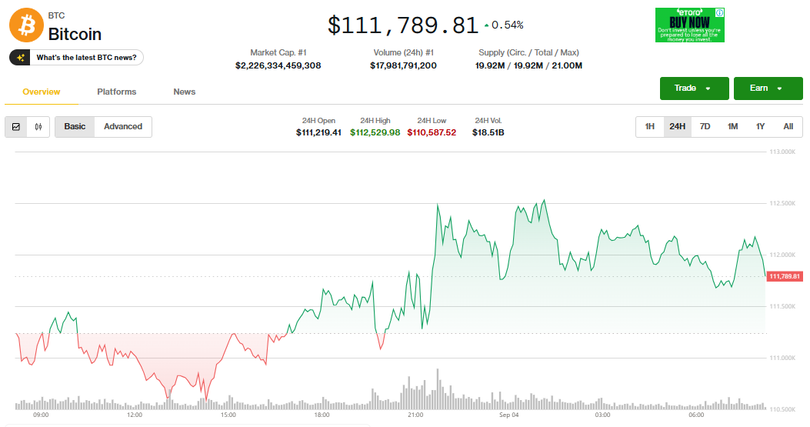Expand the Earn dropdown
Image resolution: width=810 pixels, height=427 pixels.
click(x=767, y=89)
